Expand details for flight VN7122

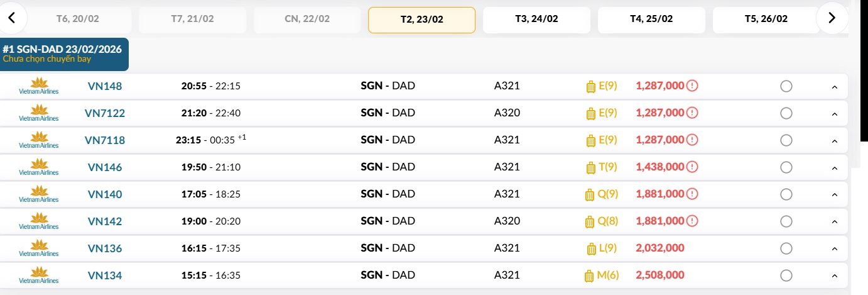pyautogui.click(x=835, y=114)
